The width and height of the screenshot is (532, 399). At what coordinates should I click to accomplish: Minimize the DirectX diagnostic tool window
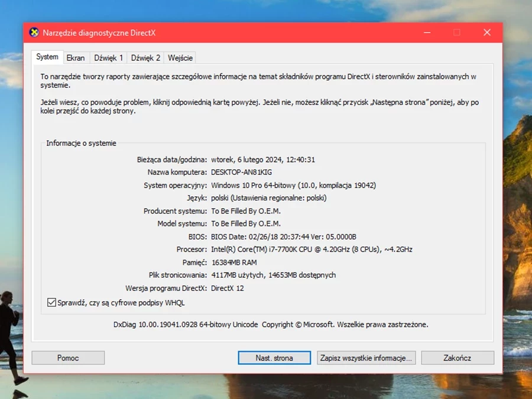point(426,33)
